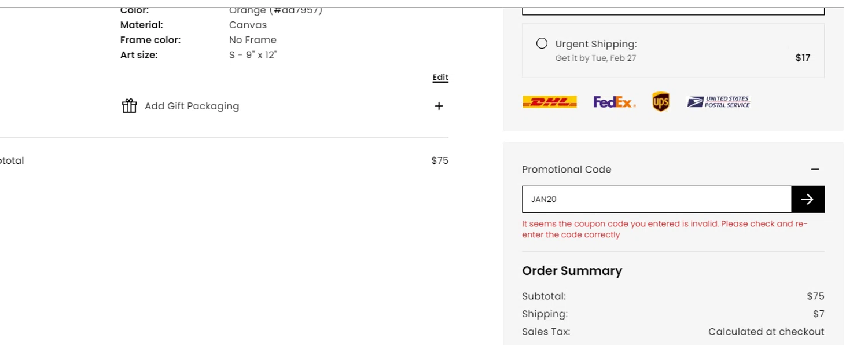Expand Add Gift Packaging with plus icon
Viewport: 868px width, 345px height.
click(x=439, y=106)
